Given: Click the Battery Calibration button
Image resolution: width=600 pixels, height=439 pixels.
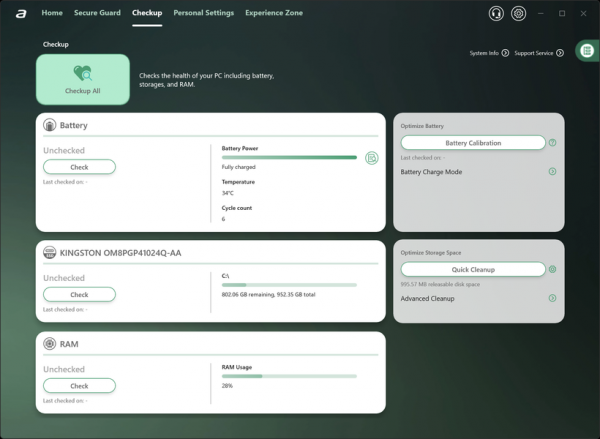Looking at the screenshot, I should point(473,143).
